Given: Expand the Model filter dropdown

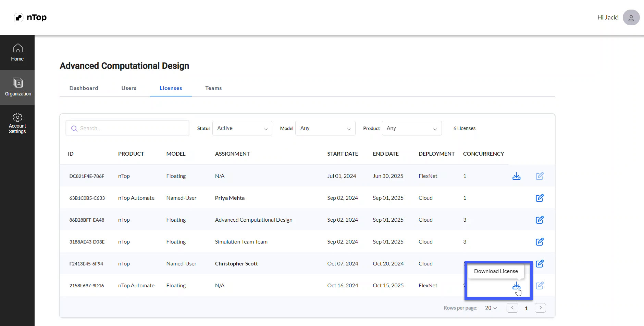Looking at the screenshot, I should click(325, 128).
